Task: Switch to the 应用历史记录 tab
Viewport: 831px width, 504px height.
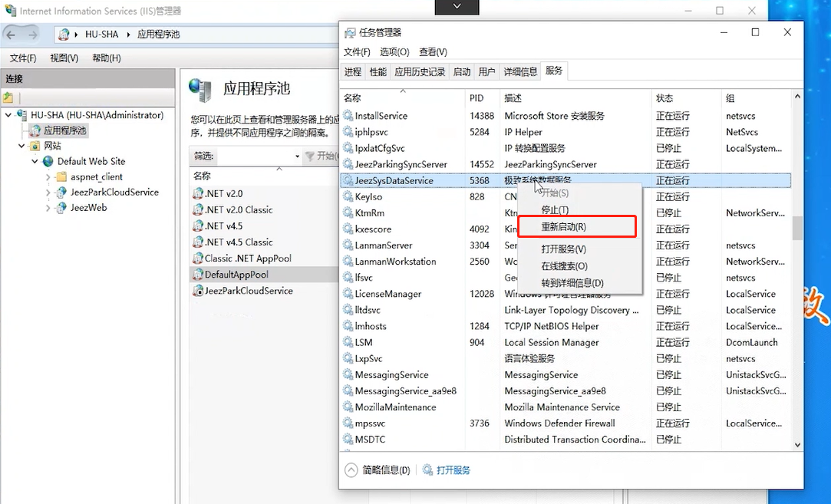Action: 420,72
